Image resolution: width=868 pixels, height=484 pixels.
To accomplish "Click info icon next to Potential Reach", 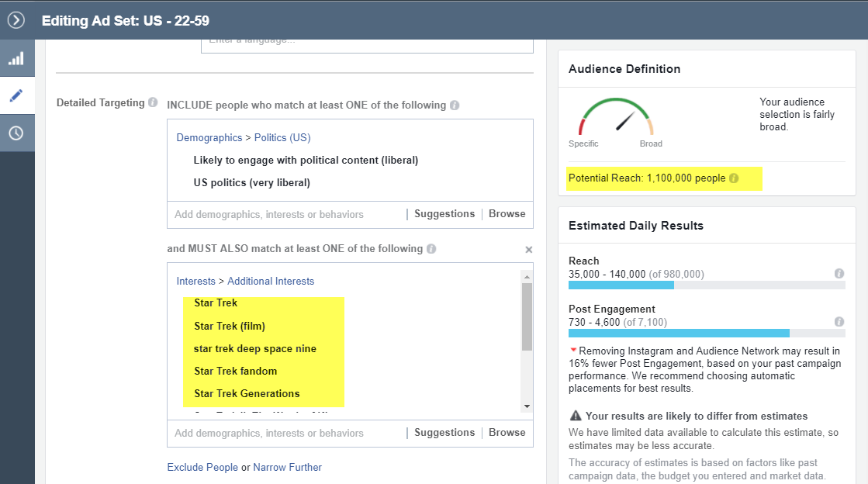I will [734, 178].
